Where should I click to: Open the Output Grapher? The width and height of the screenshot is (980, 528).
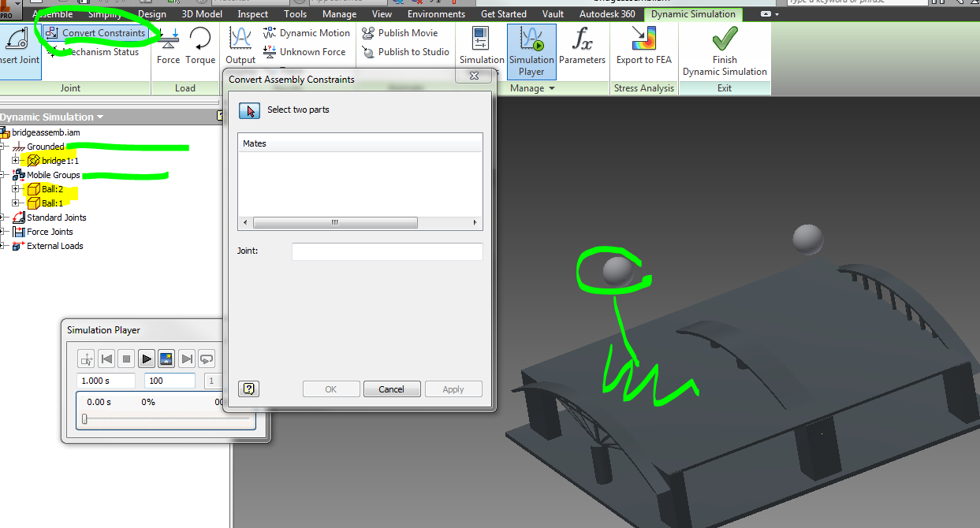[x=240, y=46]
